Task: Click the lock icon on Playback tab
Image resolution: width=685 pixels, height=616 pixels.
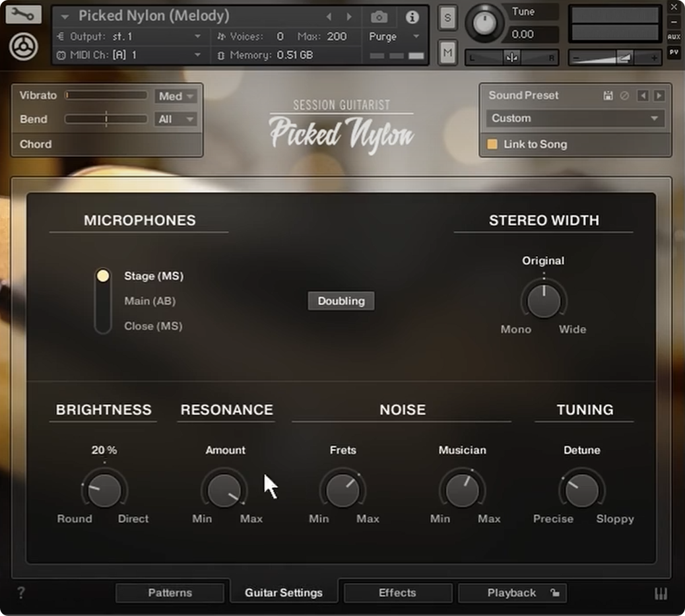Action: click(554, 593)
